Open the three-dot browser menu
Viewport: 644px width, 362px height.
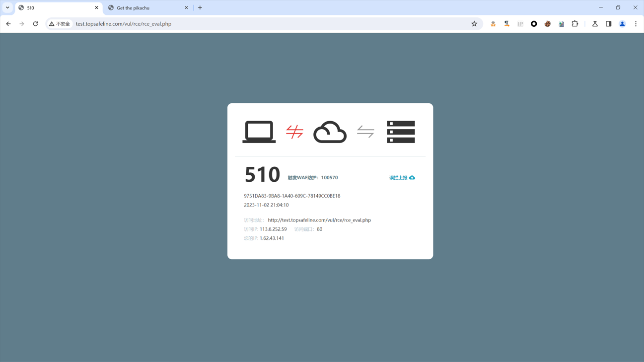[636, 23]
